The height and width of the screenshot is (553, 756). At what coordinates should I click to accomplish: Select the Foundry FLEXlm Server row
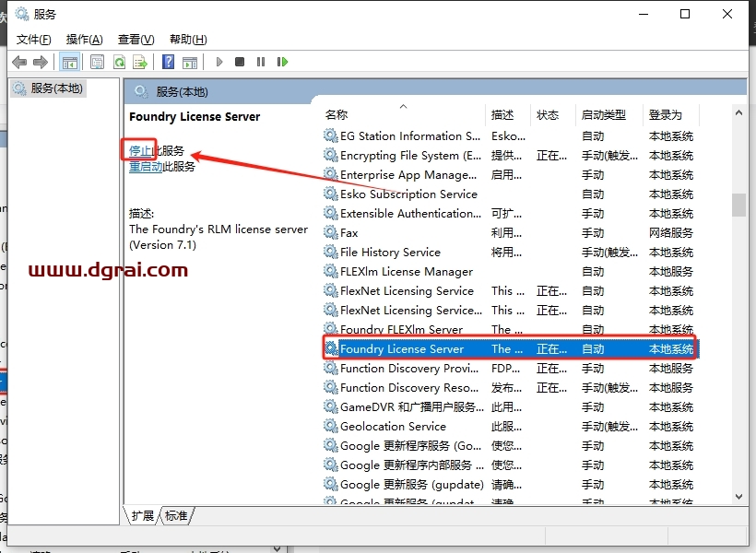click(509, 329)
